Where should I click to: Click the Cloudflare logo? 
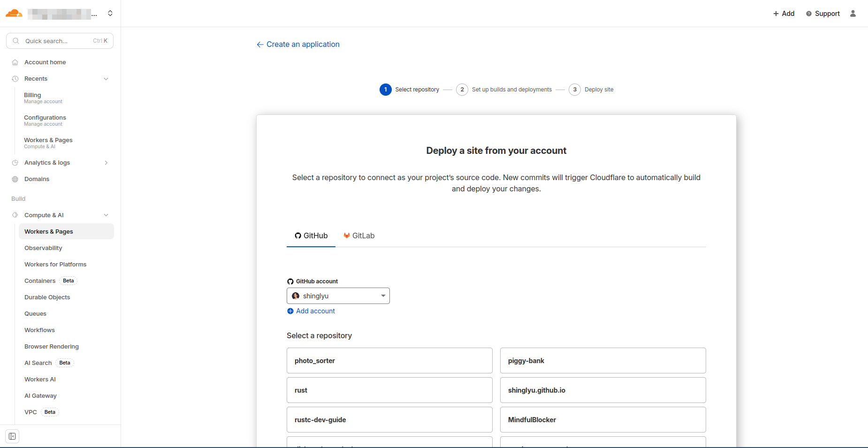point(14,13)
